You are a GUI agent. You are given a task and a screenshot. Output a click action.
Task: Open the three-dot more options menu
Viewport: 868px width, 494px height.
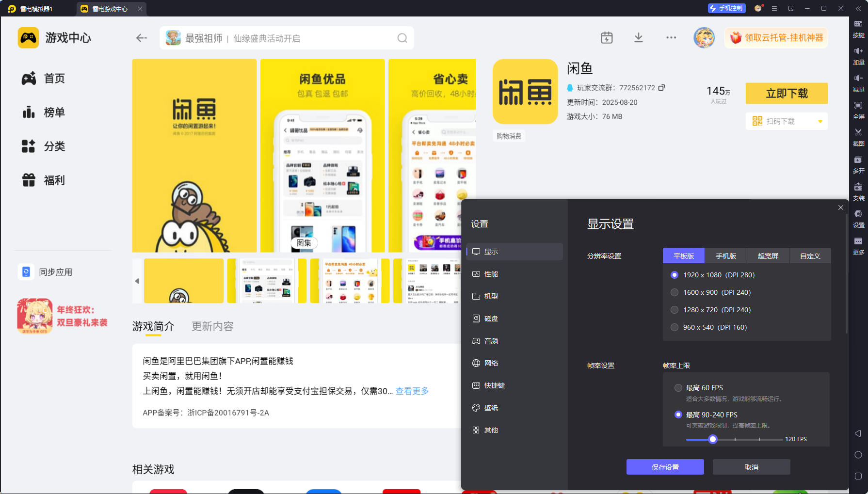(671, 38)
